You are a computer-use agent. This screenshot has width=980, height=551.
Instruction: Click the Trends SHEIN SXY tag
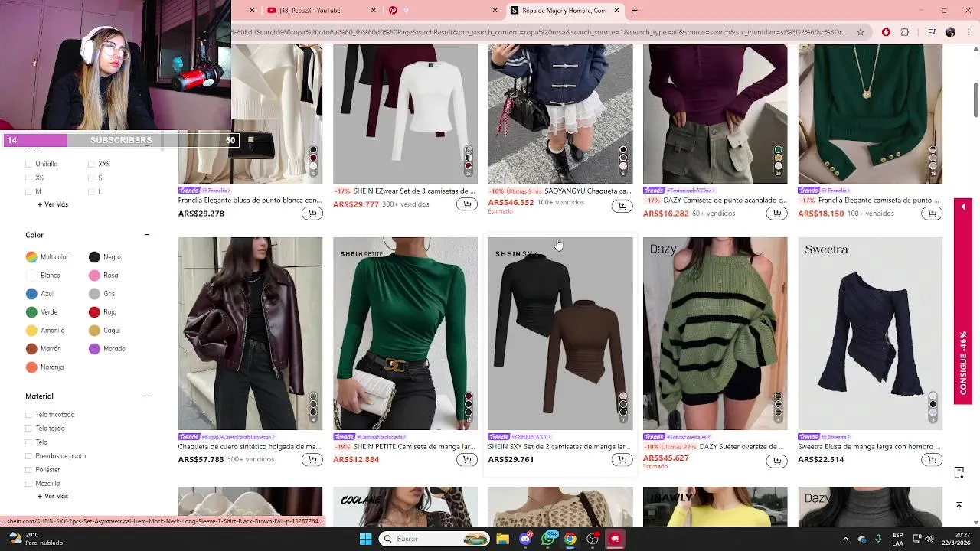tap(520, 437)
